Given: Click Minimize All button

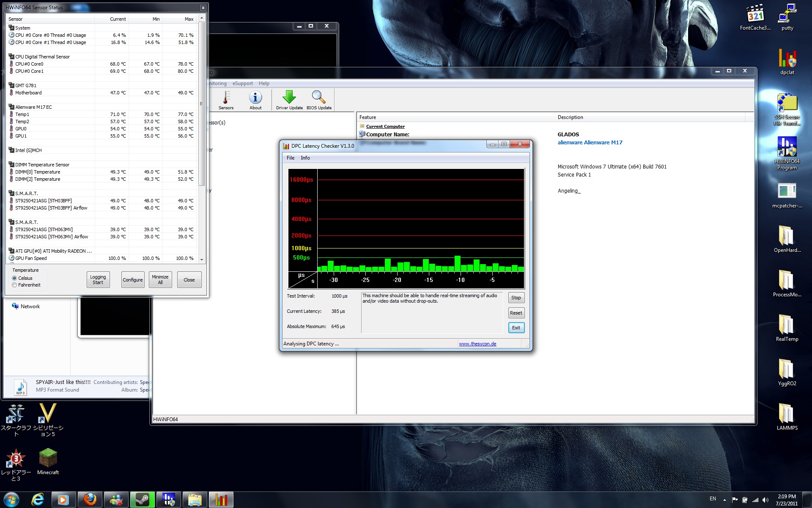Looking at the screenshot, I should click(x=160, y=280).
